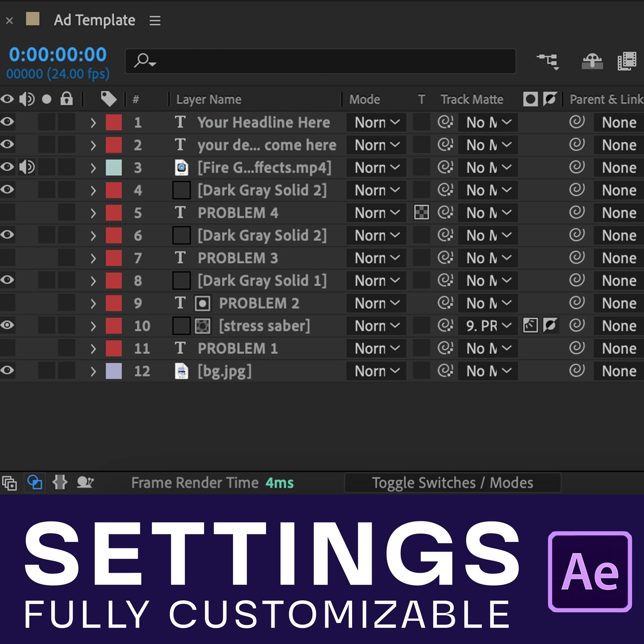Viewport: 644px width, 644px height.
Task: Open the render time pane icon
Action: pos(85,483)
